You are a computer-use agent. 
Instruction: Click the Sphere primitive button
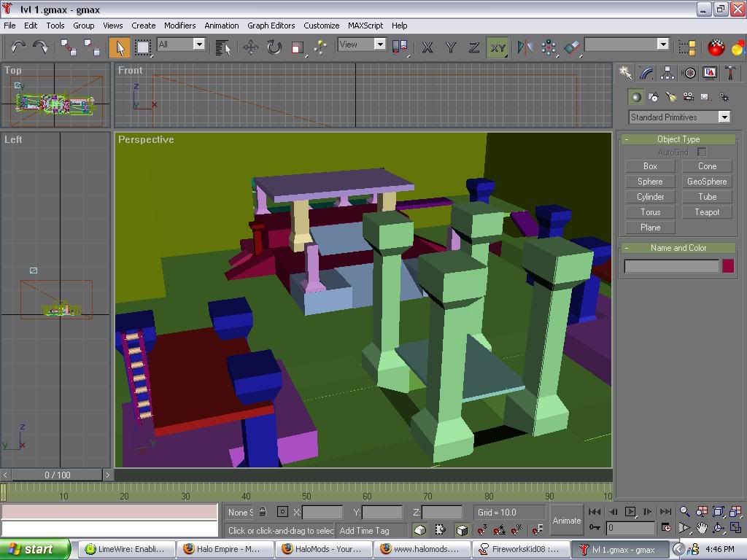coord(650,182)
